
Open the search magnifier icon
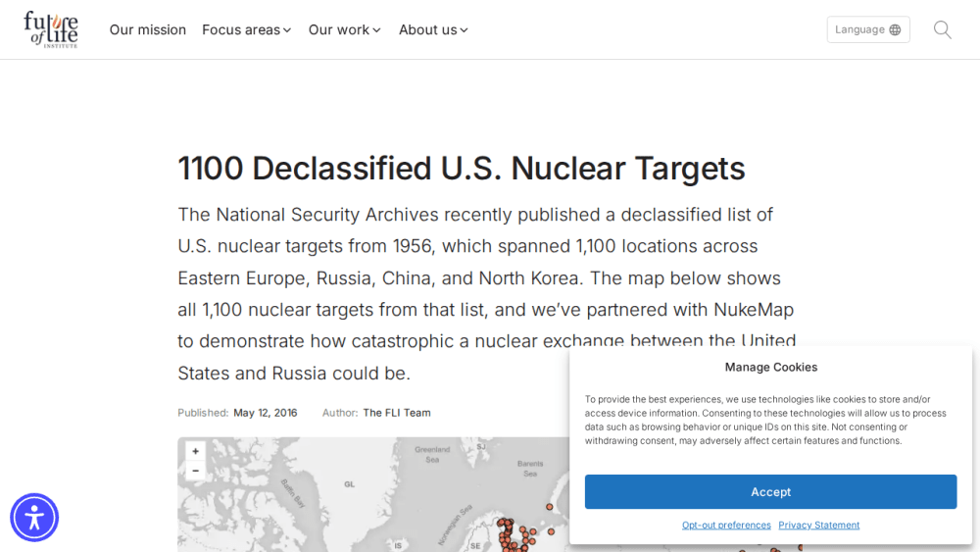pyautogui.click(x=943, y=29)
